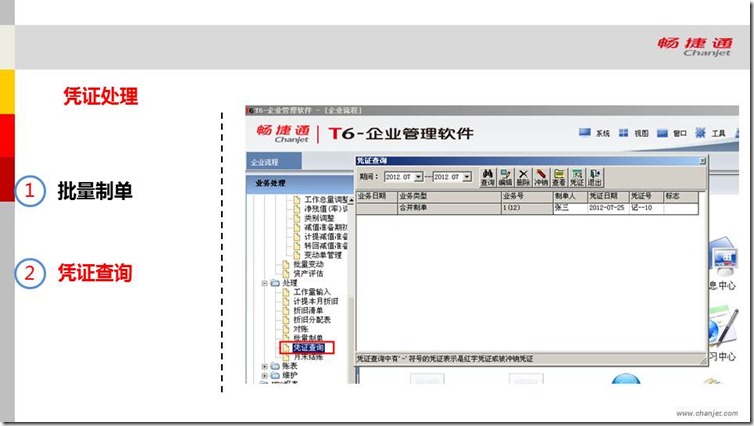Viewport: 754px width, 426px height.
Task: Select 批量制单 in the tree
Action: click(308, 338)
